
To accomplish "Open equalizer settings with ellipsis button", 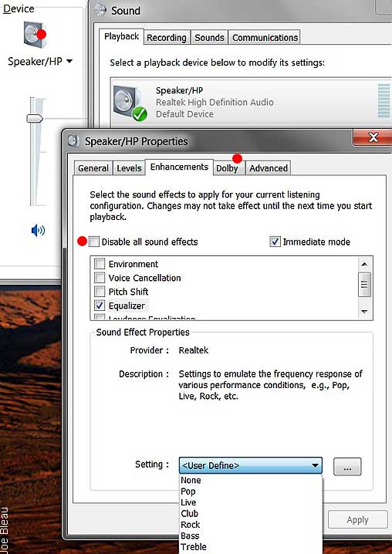I will tap(347, 467).
